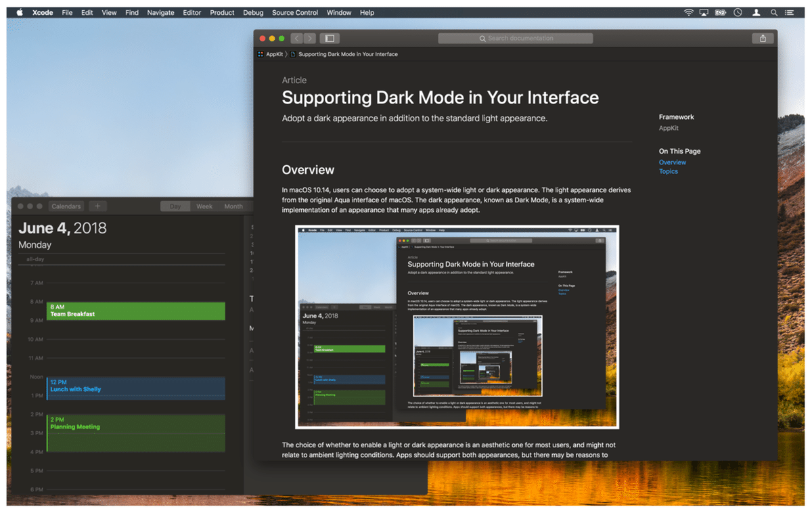
Task: Click the embedded Dark Mode screenshot
Action: [x=457, y=327]
